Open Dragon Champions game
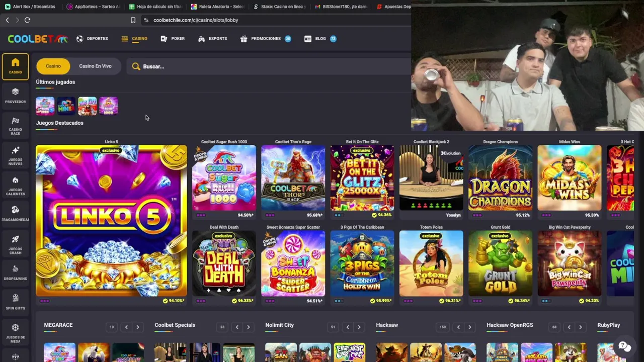The height and width of the screenshot is (362, 644). tap(500, 178)
